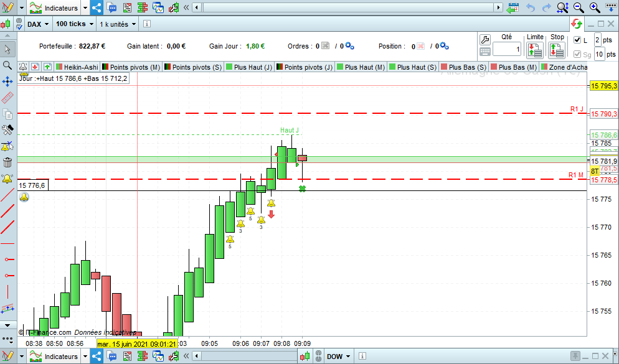Expand the top toolbar double chevron
The height and width of the screenshot is (364, 619).
pos(186,7)
